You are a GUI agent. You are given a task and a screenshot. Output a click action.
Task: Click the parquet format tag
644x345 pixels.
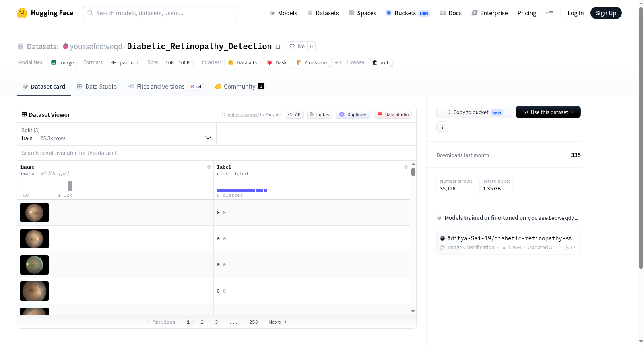coord(124,62)
